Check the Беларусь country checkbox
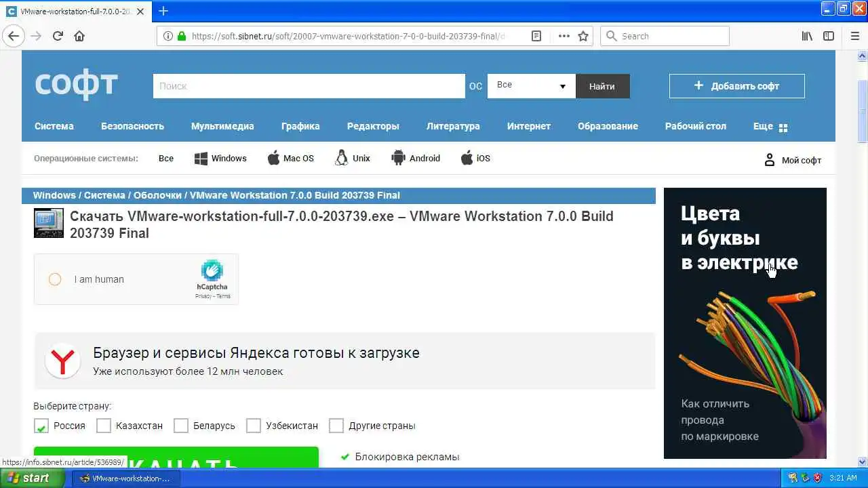This screenshot has width=868, height=488. tap(181, 426)
